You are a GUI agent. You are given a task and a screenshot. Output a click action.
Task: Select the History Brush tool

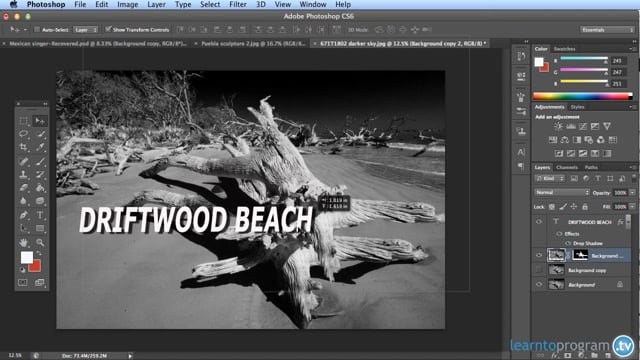40,175
